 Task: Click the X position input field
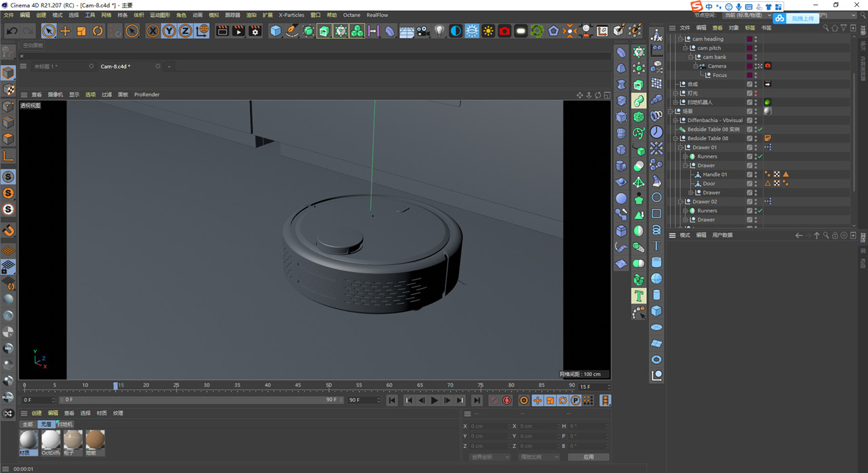pos(489,426)
